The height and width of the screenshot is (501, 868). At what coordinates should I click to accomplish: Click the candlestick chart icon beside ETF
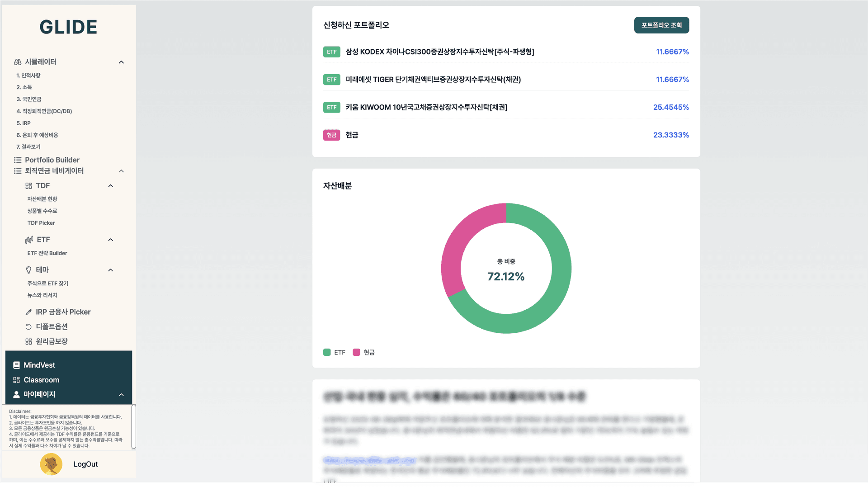point(29,240)
